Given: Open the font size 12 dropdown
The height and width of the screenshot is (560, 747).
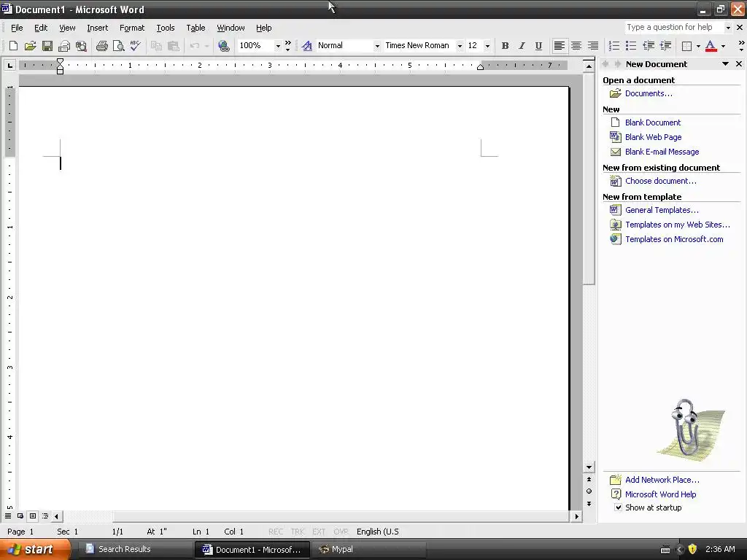Looking at the screenshot, I should [x=487, y=46].
